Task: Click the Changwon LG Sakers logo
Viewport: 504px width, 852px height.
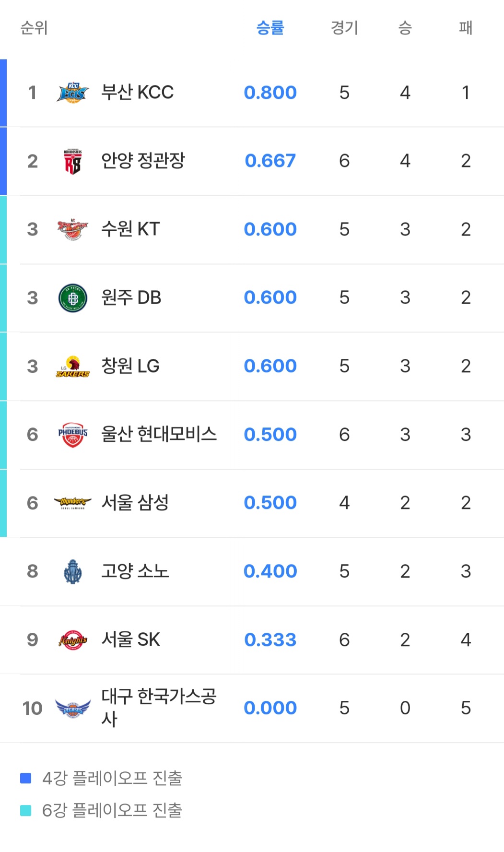Action: [x=73, y=367]
